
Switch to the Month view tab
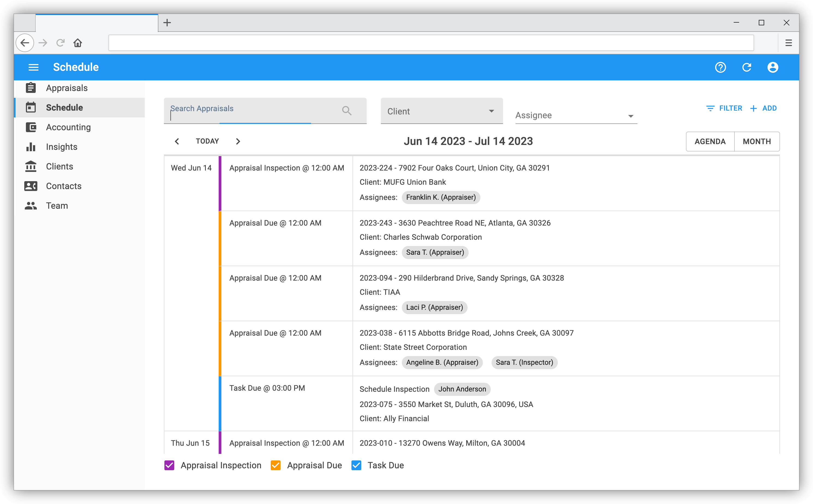tap(757, 141)
